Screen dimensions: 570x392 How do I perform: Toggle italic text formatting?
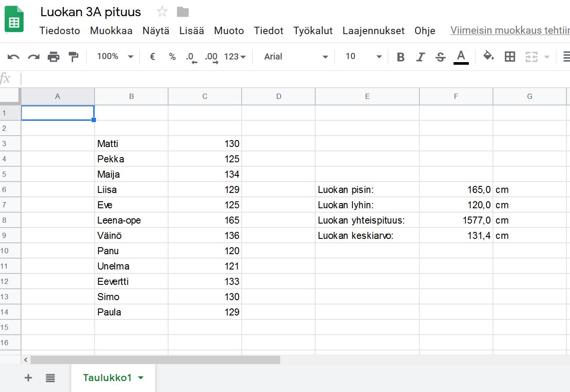(421, 57)
